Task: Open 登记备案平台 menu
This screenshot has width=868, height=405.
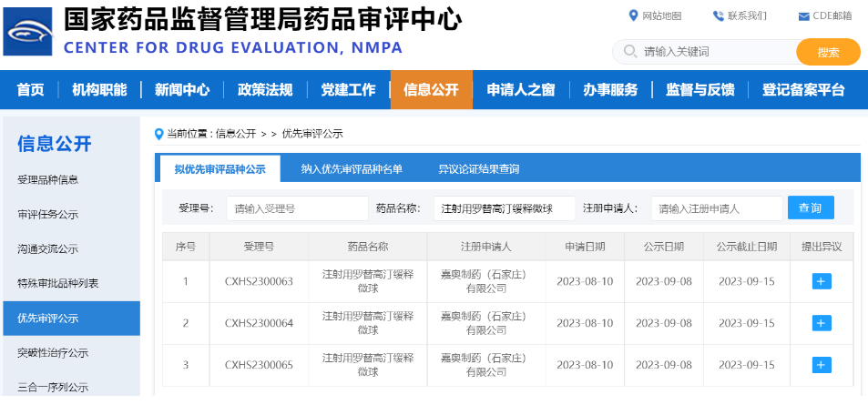Action: (x=803, y=89)
